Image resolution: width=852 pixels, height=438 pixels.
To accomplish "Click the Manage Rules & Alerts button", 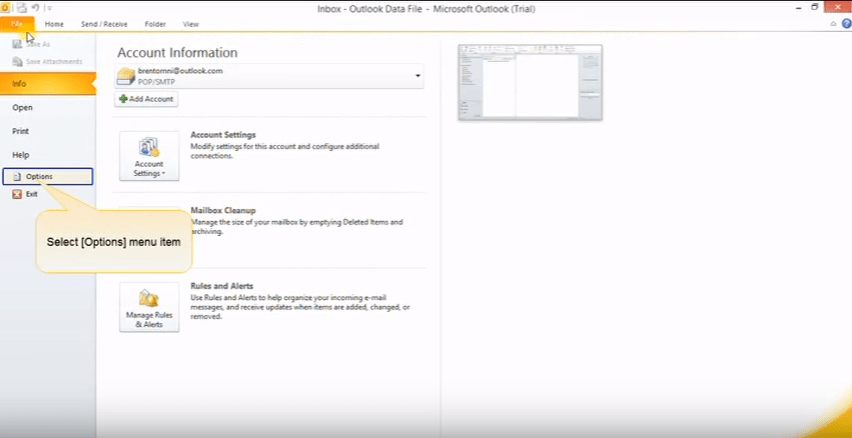I will point(149,307).
